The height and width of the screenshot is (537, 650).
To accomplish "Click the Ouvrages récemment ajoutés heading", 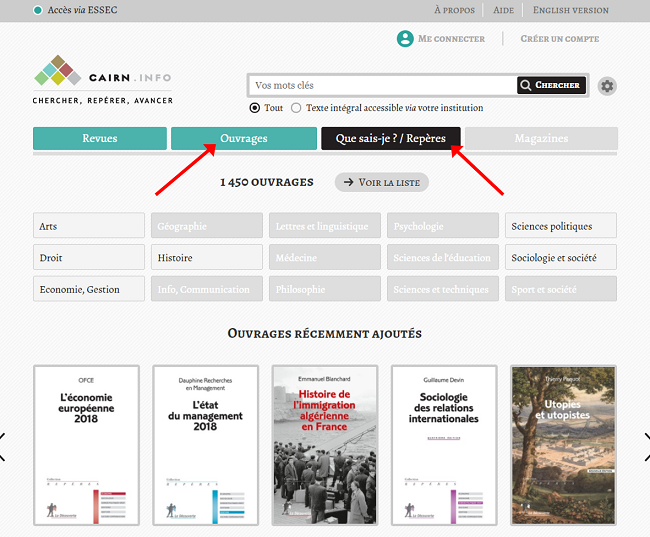I will click(x=325, y=333).
